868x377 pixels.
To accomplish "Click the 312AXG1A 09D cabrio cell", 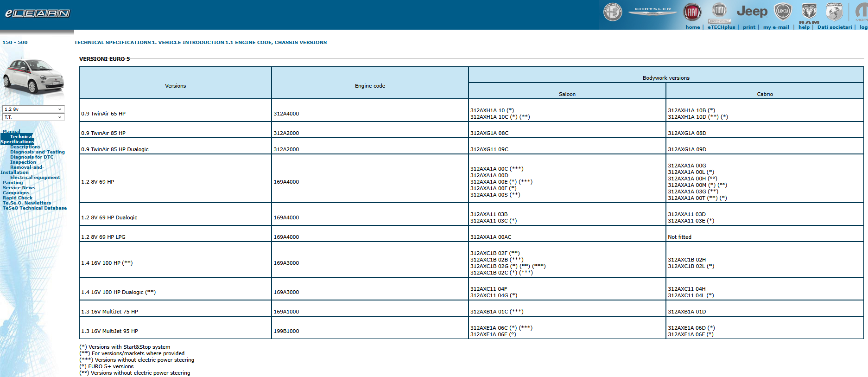I will point(765,146).
